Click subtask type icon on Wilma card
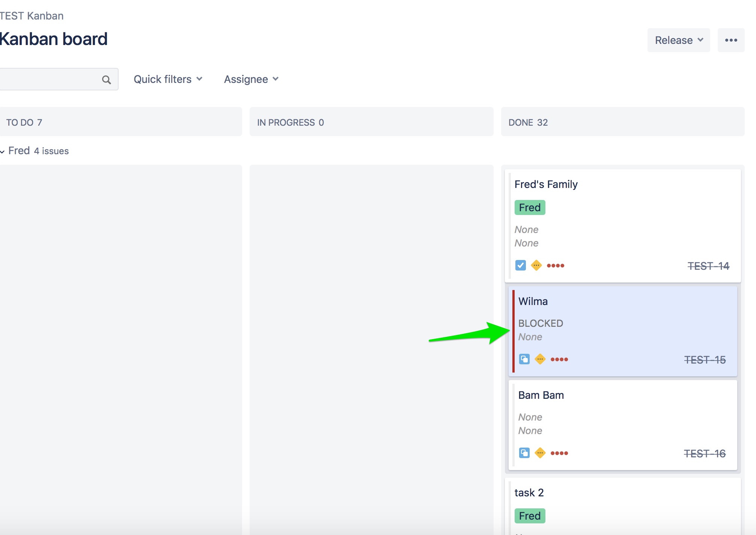 click(x=524, y=359)
